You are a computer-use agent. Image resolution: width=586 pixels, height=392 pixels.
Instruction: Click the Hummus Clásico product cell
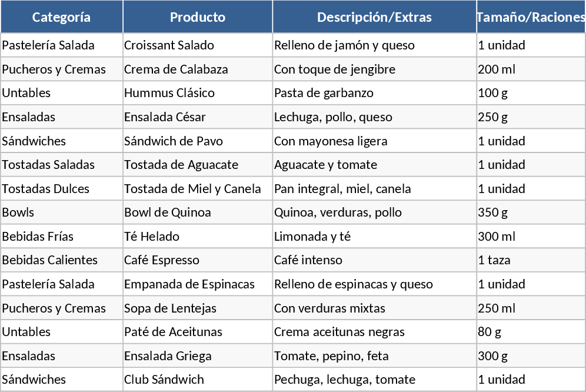click(169, 93)
